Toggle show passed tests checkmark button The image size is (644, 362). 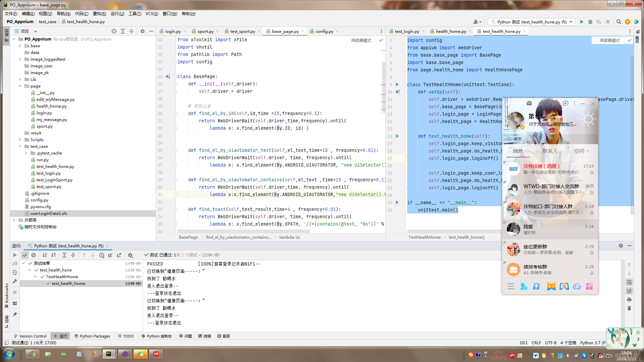click(25, 255)
